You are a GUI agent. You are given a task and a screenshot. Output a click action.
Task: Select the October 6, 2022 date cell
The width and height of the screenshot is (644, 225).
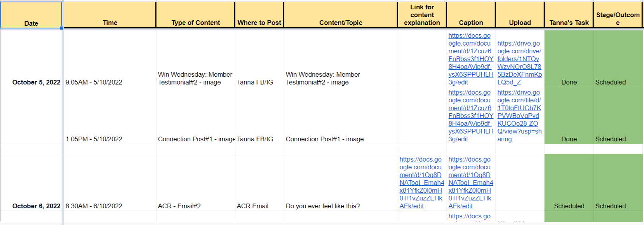(x=36, y=206)
